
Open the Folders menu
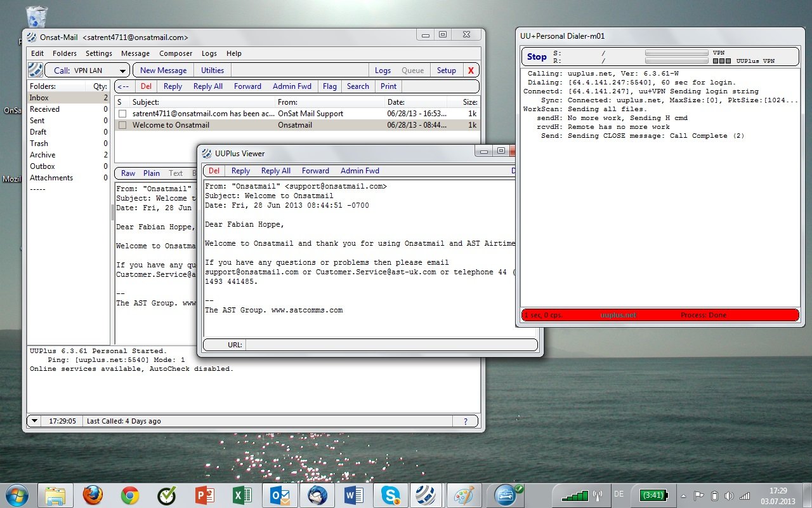tap(65, 53)
